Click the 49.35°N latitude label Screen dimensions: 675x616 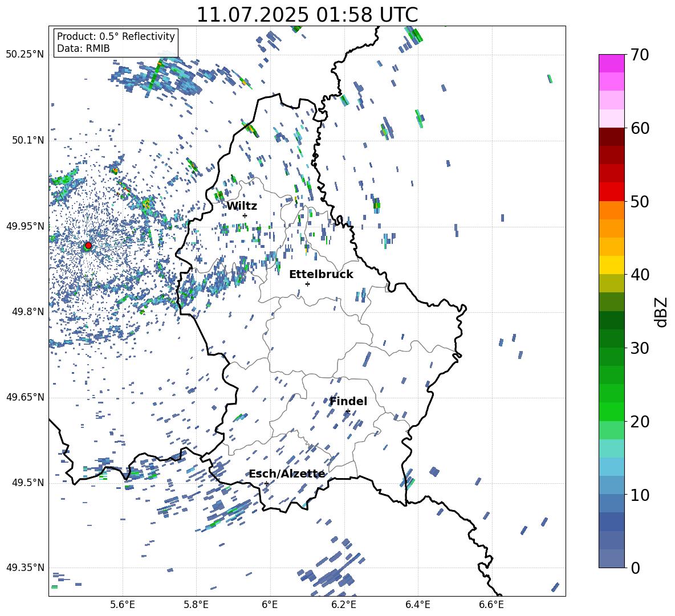point(25,568)
